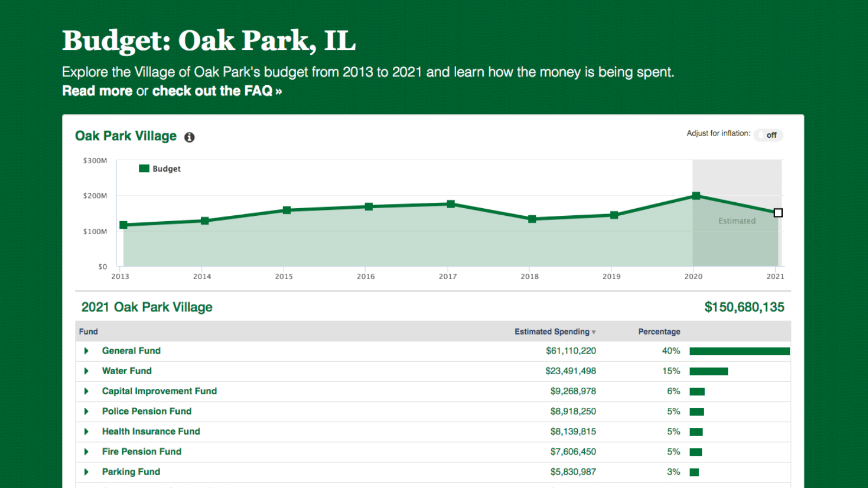Open the Capital Improvement Fund link

pyautogui.click(x=159, y=391)
